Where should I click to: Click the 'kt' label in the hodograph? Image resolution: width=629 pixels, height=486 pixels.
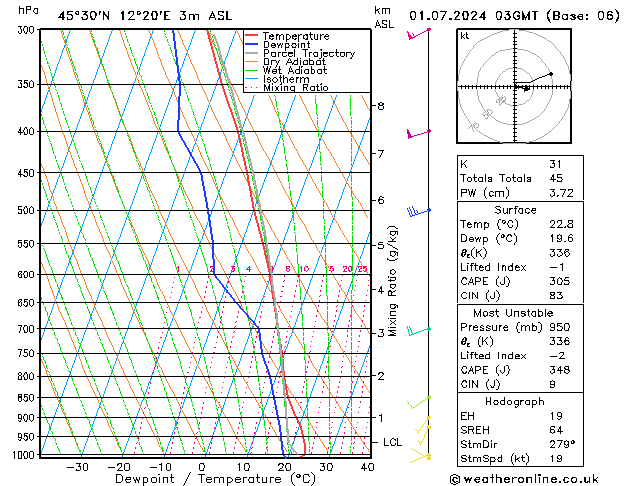[x=465, y=36]
